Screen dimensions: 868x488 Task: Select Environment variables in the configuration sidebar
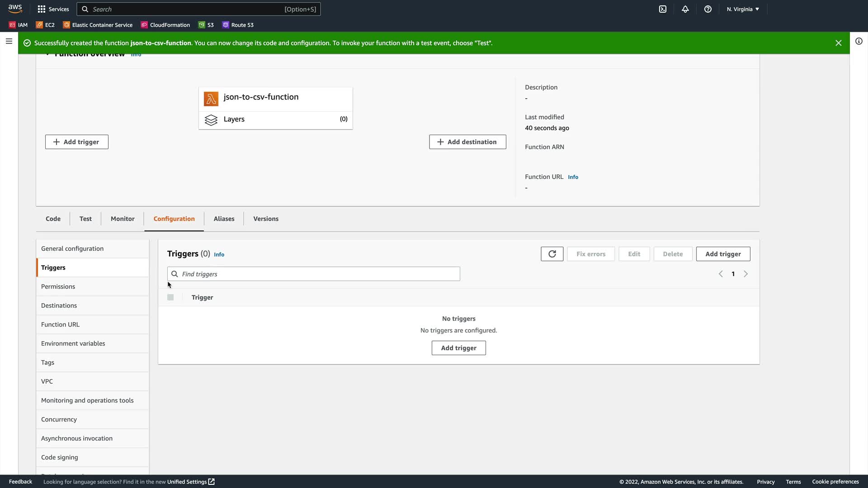[x=73, y=343]
